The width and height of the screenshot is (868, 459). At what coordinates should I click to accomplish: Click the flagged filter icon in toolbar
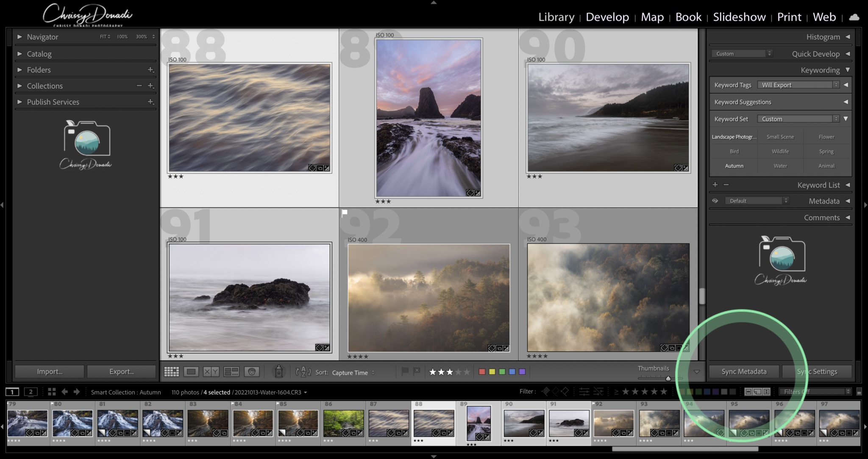406,371
